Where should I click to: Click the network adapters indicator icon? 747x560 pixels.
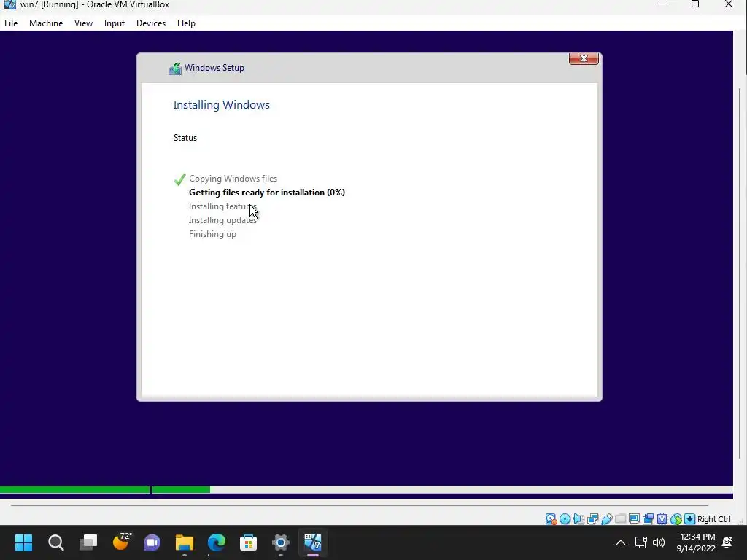pos(592,519)
